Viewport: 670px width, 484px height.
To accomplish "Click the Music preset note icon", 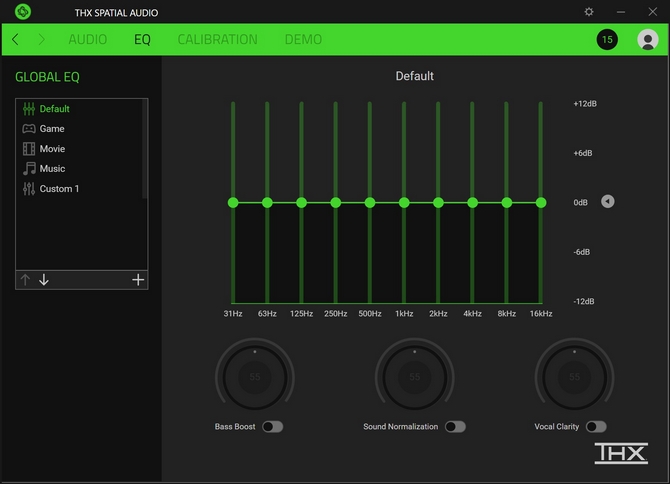I will [29, 168].
